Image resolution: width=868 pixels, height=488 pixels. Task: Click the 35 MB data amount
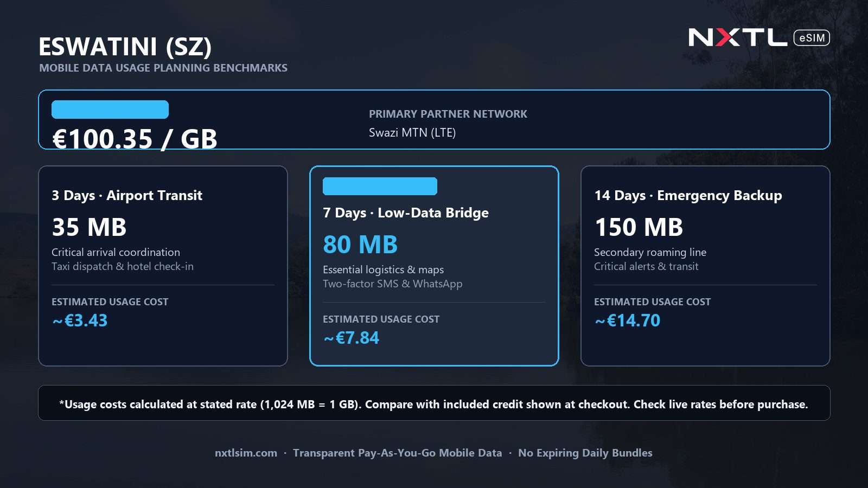click(x=89, y=227)
